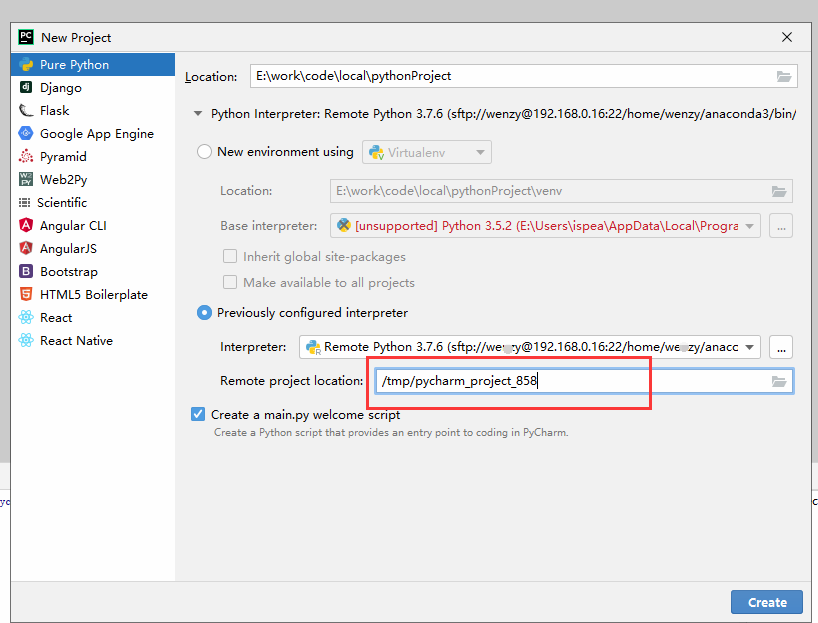This screenshot has height=623, width=818.
Task: Click the Google App Engine icon
Action: coord(26,133)
